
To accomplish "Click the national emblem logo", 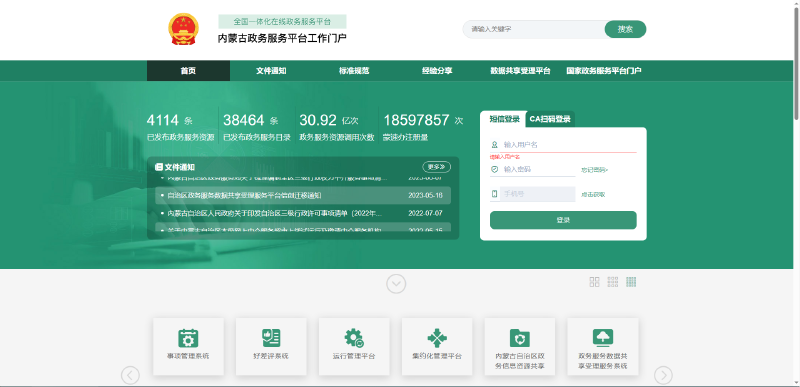I will (184, 29).
